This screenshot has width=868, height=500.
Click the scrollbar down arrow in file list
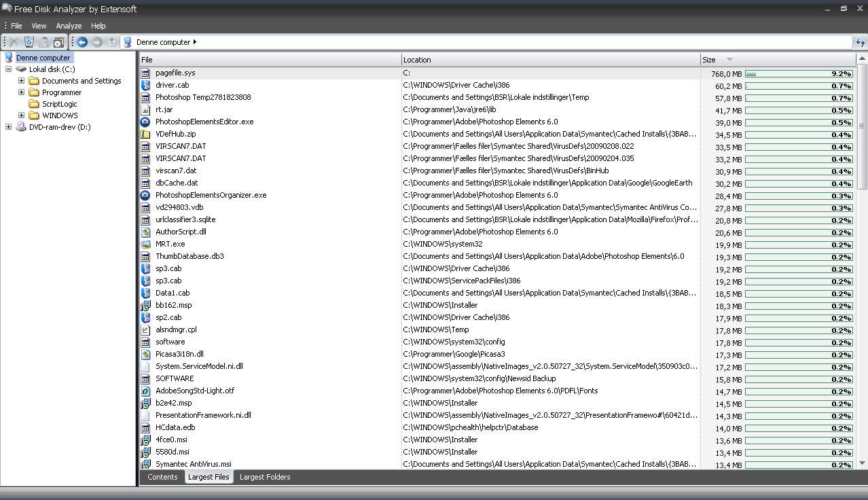click(863, 463)
